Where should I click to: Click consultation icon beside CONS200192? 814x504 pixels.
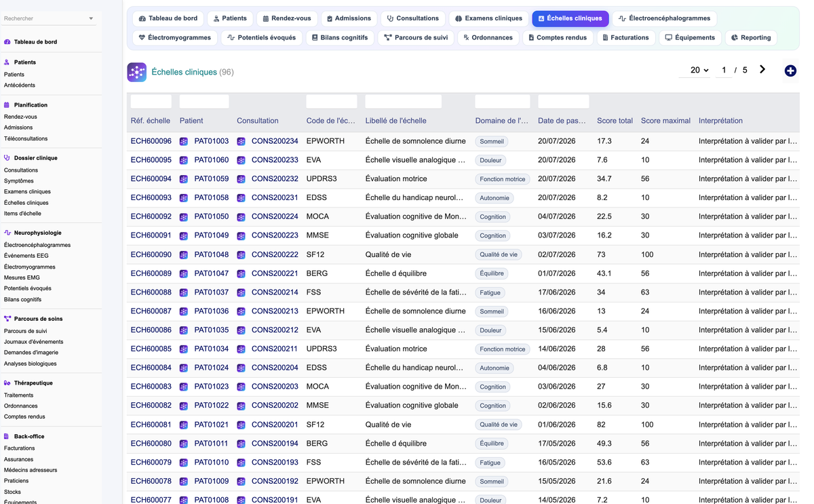[x=241, y=482]
